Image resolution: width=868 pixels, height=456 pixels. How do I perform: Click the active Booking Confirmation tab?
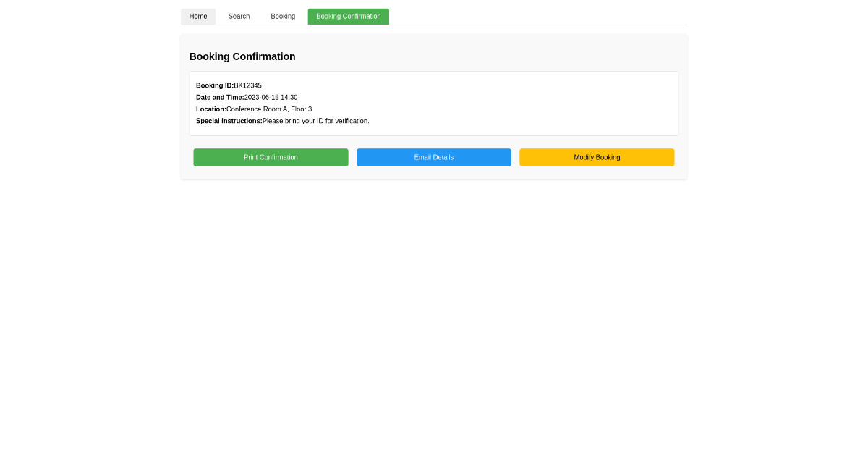(x=348, y=16)
